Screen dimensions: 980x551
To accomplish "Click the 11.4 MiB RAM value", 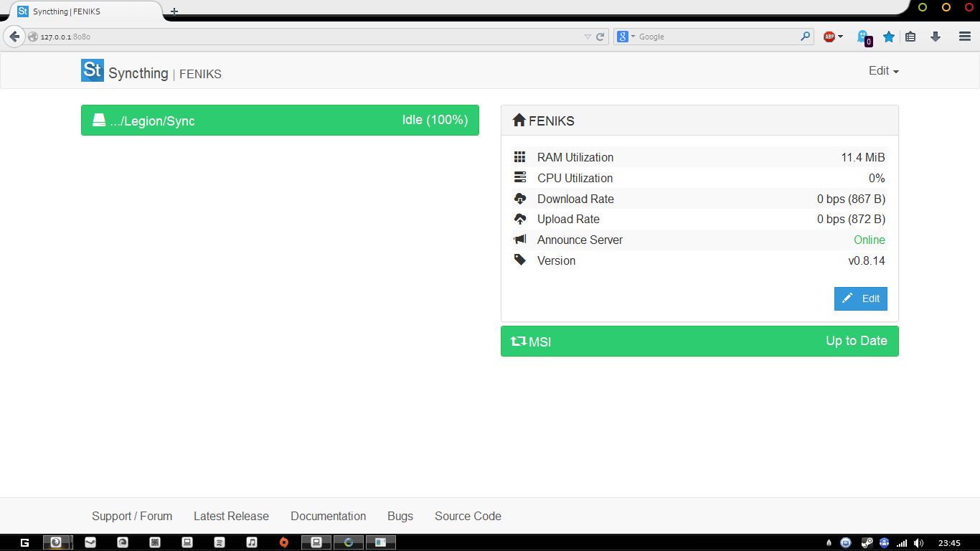I will pyautogui.click(x=863, y=157).
